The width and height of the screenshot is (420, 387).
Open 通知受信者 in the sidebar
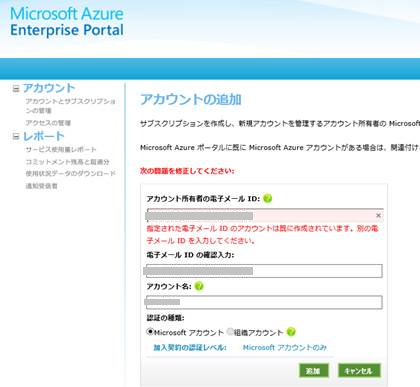(42, 186)
